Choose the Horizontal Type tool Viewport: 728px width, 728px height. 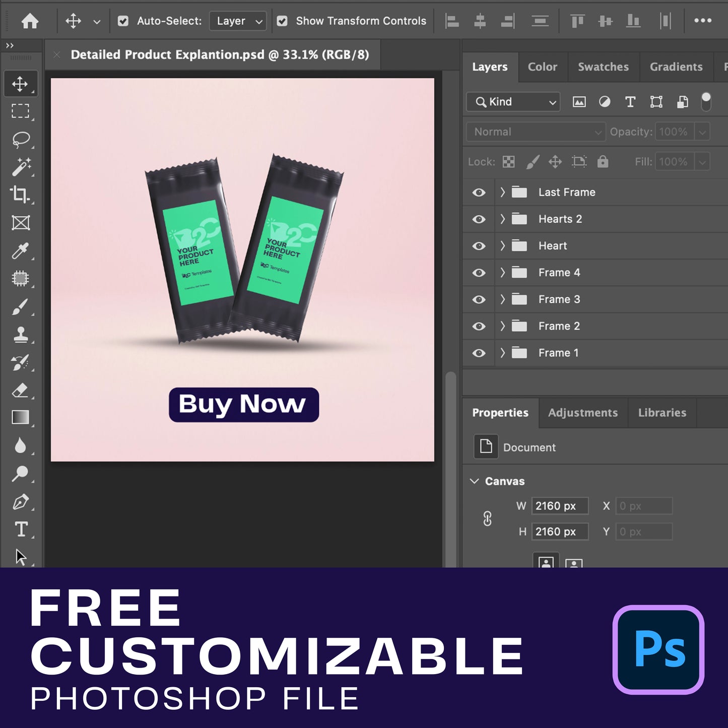[21, 530]
